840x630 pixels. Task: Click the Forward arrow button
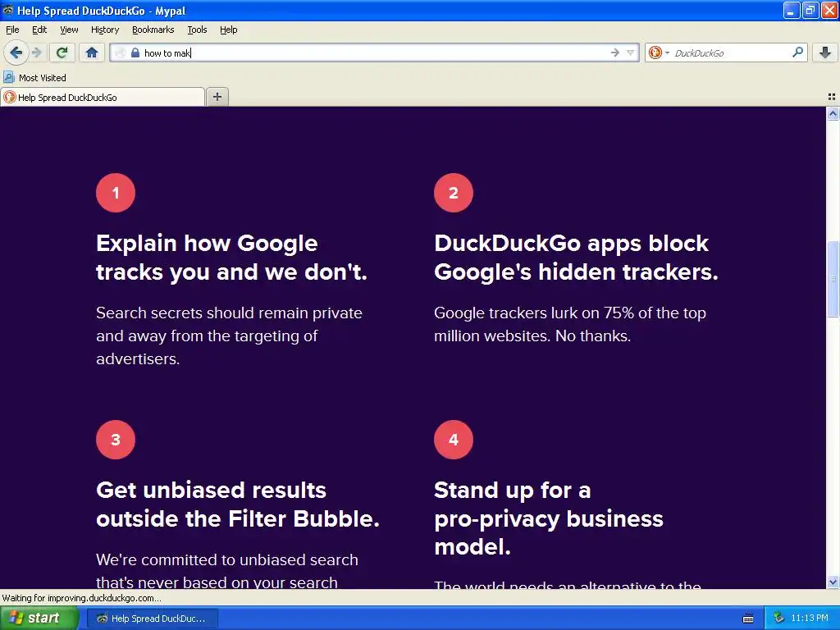coord(36,52)
